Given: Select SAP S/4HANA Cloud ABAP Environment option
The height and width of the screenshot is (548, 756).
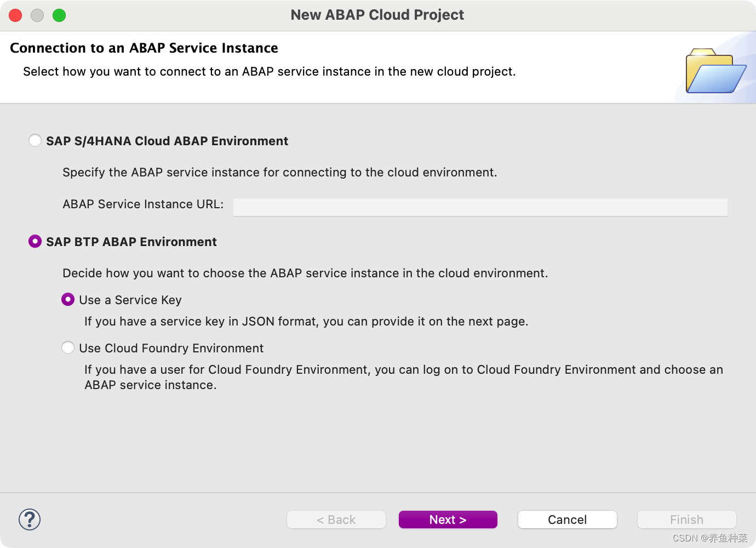Looking at the screenshot, I should (x=35, y=141).
